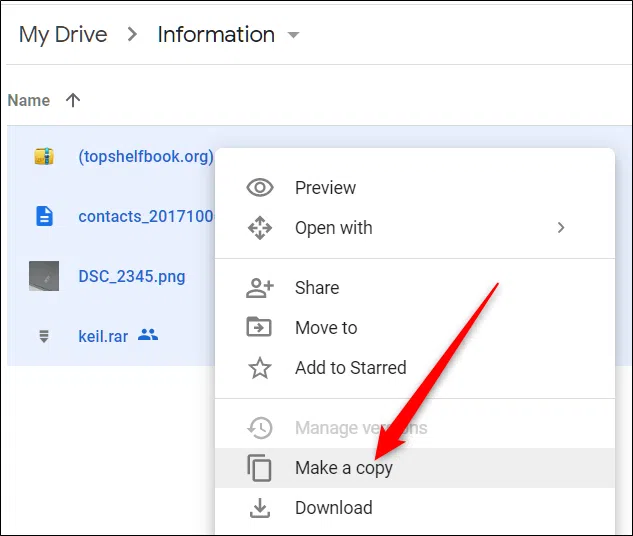Screen dimensions: 633x536
Task: Click the eye Preview icon
Action: 260,188
